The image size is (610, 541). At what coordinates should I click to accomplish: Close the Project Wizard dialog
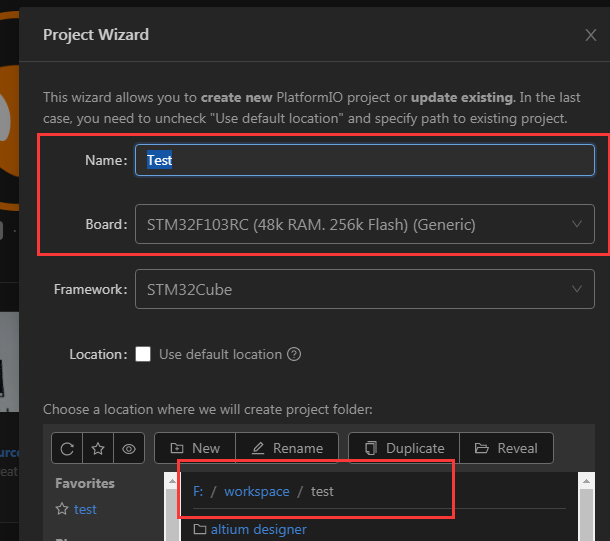pyautogui.click(x=591, y=35)
